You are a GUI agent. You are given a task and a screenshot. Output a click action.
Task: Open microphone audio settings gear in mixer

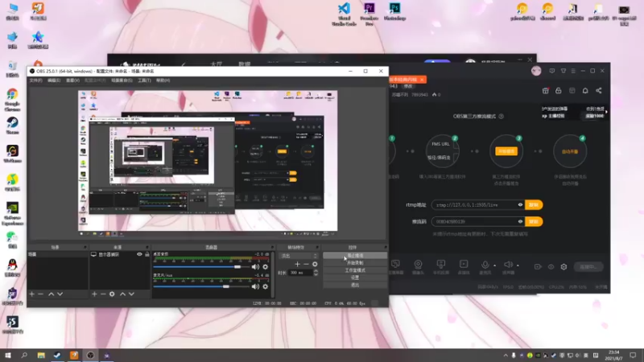point(266,286)
